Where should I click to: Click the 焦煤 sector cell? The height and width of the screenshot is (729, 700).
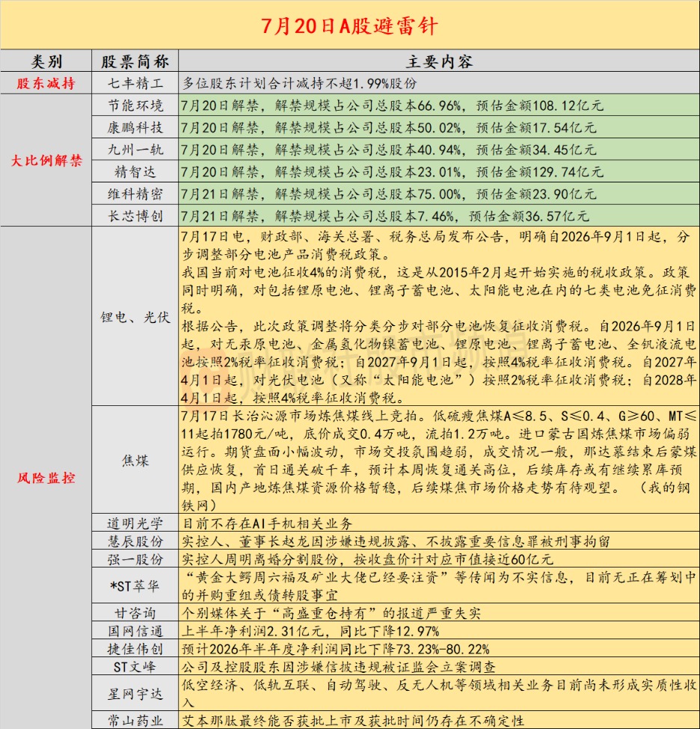point(135,461)
